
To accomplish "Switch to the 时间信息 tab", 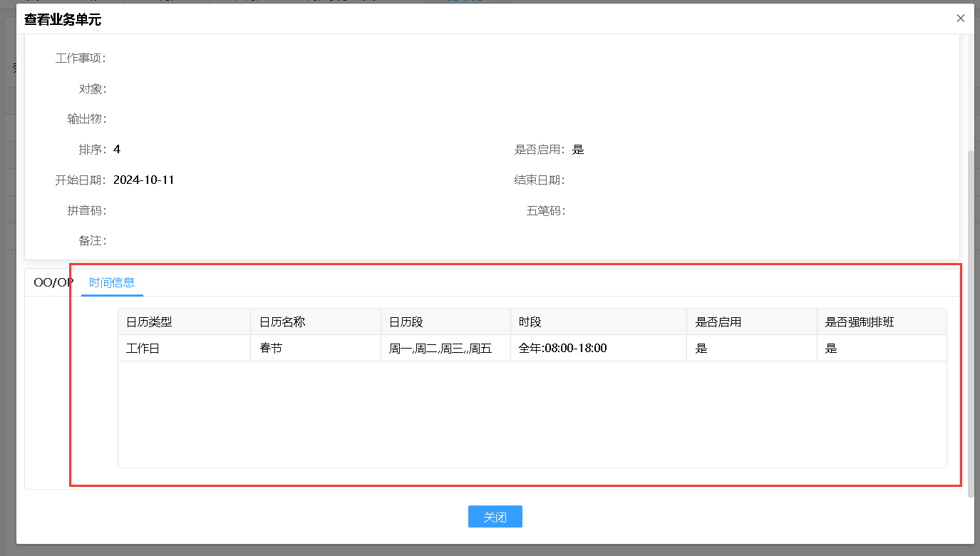I will point(111,282).
